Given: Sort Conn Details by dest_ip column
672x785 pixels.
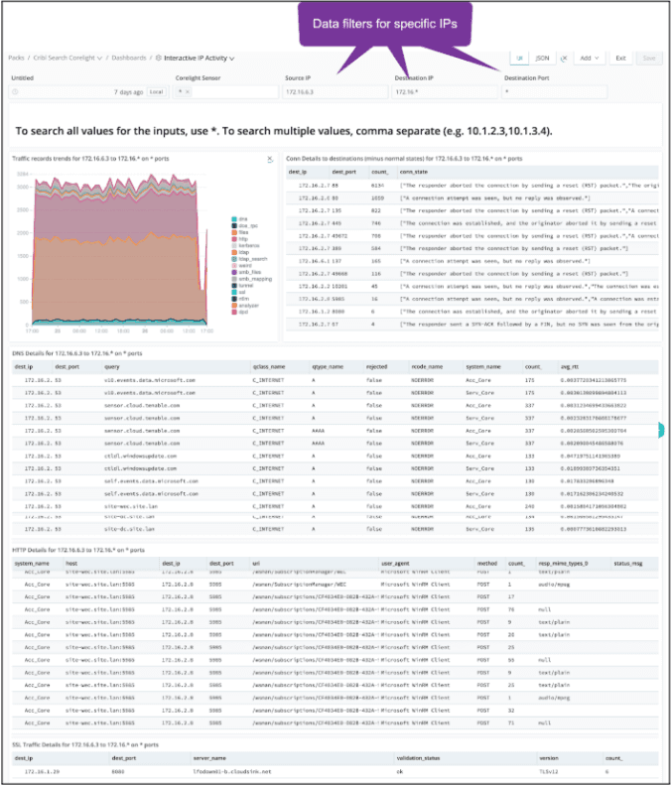Looking at the screenshot, I should (298, 172).
